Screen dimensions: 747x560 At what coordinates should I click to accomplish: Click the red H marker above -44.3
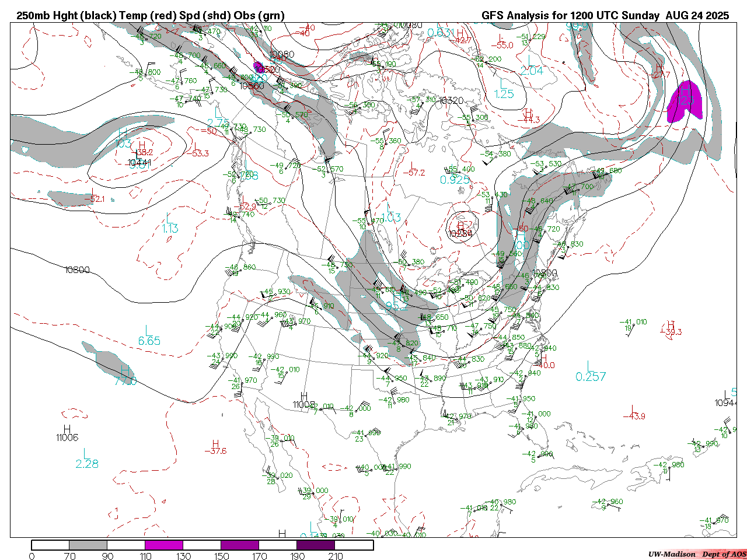(x=528, y=113)
